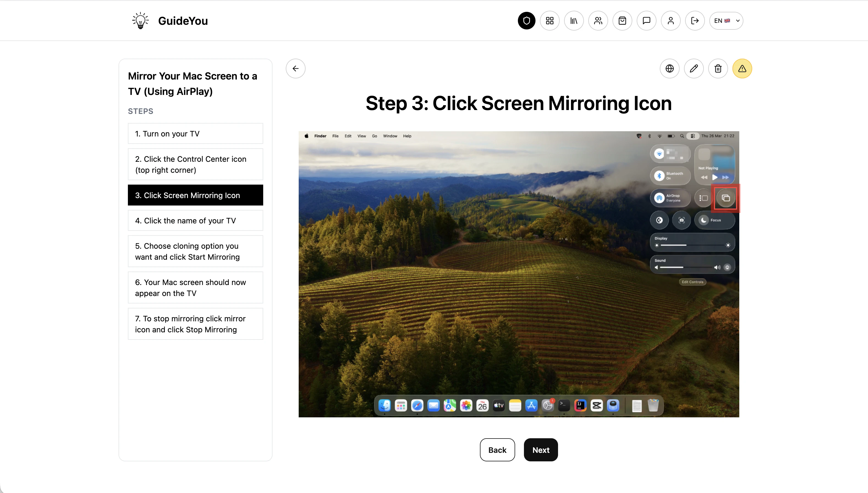Select step 4 Click the name of your TV
The width and height of the screenshot is (868, 493).
[195, 220]
